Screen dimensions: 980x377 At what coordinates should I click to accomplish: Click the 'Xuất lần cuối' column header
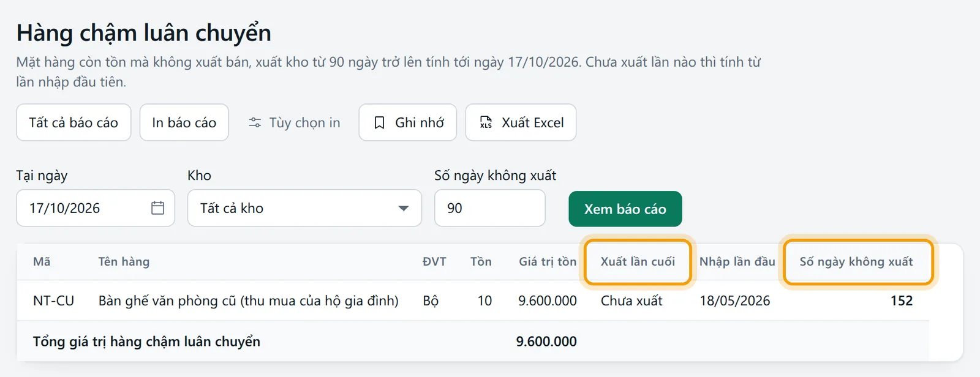[638, 261]
